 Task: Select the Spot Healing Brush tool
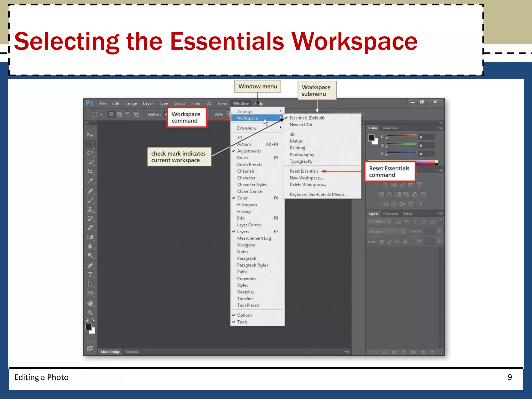(90, 191)
